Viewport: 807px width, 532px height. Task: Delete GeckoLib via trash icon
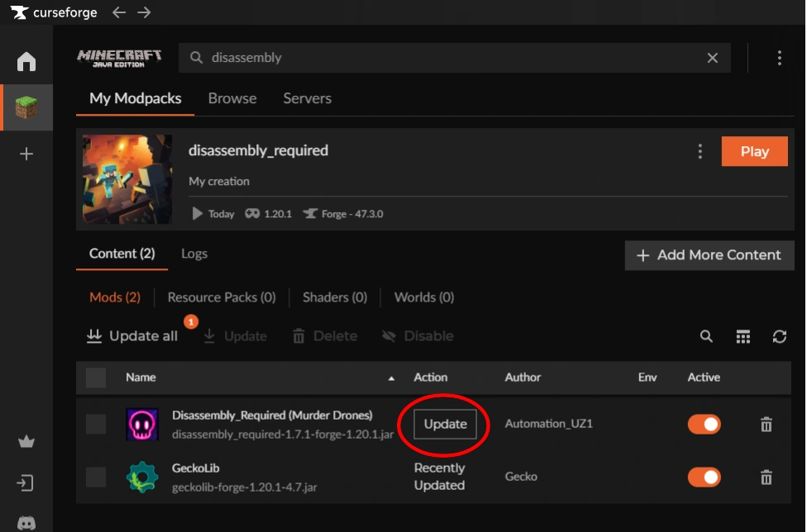point(766,477)
